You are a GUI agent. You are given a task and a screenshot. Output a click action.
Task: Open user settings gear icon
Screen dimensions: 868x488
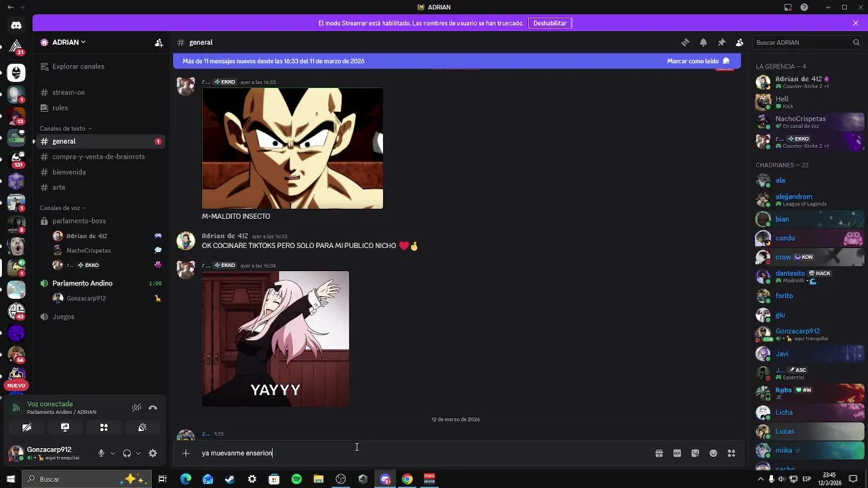[x=153, y=453]
